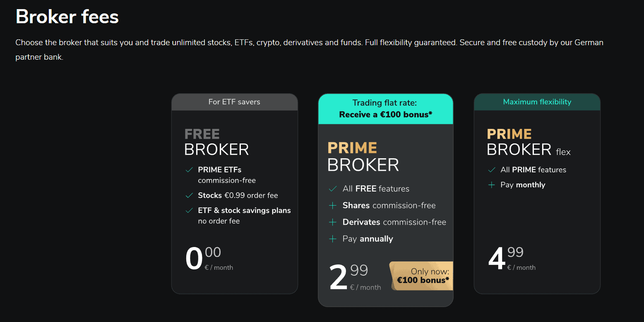
Task: Click the plus icon beside Shares commission-free
Action: click(x=332, y=205)
